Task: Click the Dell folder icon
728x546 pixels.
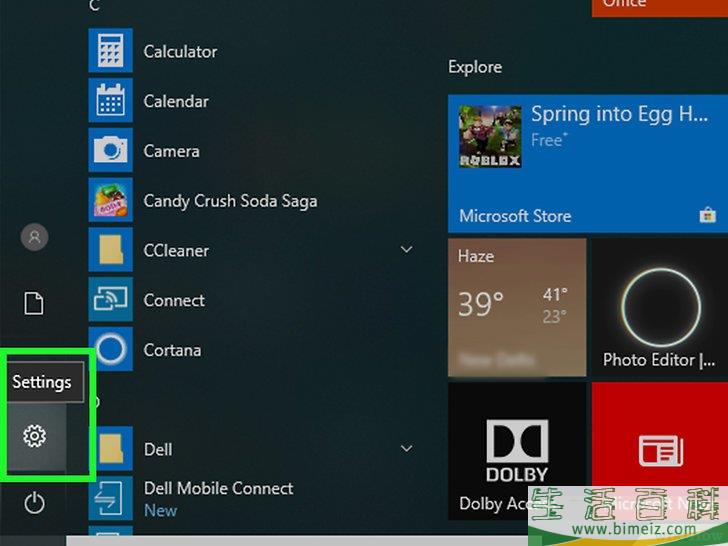Action: pyautogui.click(x=110, y=448)
